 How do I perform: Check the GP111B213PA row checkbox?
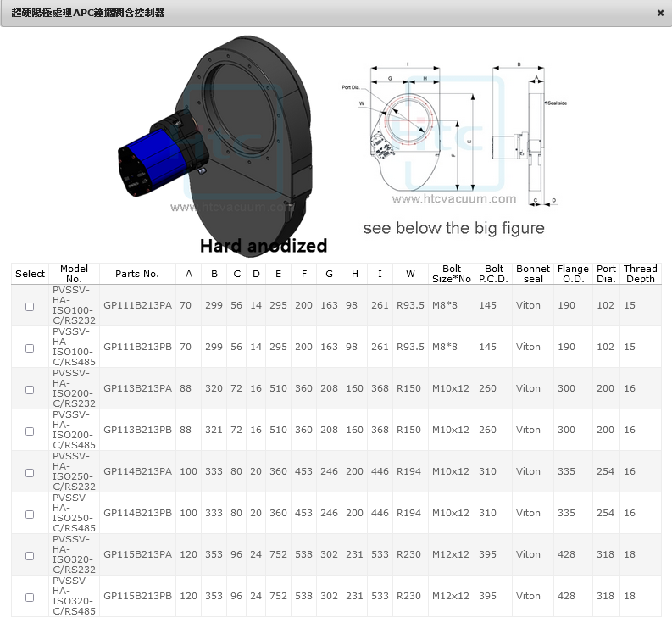[x=30, y=306]
